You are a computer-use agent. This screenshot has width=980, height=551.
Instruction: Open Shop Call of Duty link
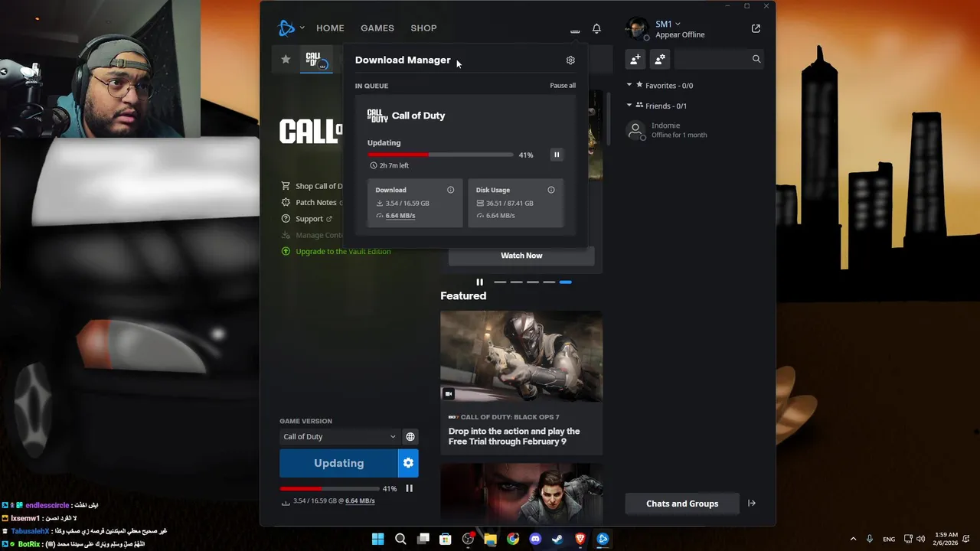[x=312, y=186]
